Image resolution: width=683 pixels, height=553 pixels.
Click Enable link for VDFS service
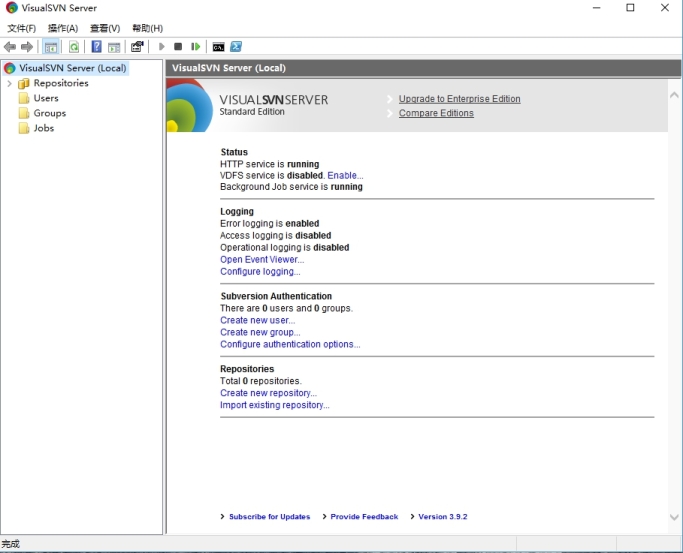point(345,175)
